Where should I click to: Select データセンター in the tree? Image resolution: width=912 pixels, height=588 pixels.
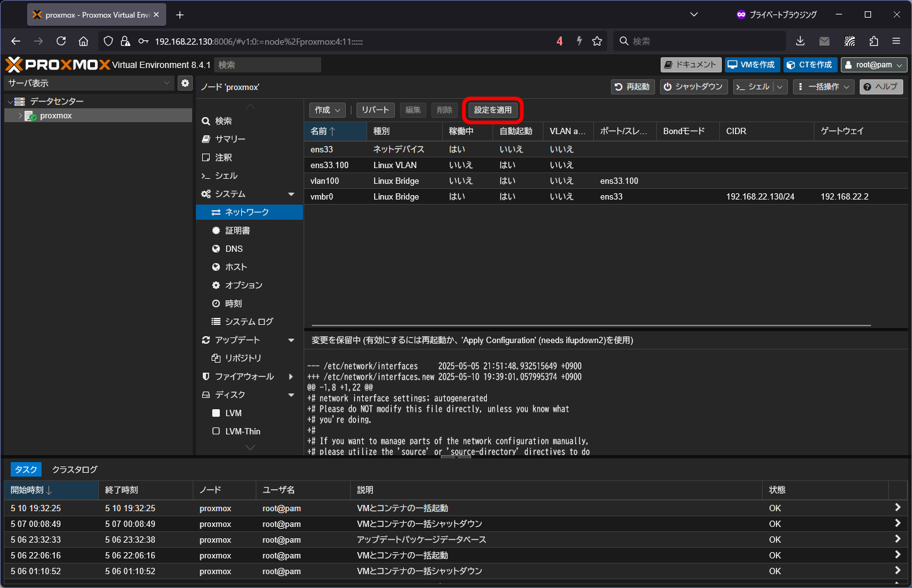[57, 101]
